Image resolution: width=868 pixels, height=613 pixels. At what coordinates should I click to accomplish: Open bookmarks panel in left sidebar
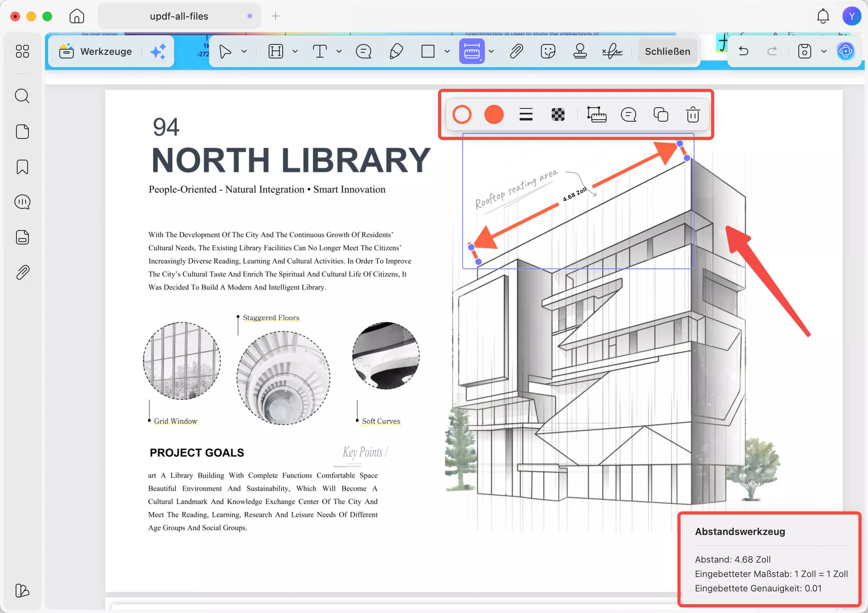[22, 167]
